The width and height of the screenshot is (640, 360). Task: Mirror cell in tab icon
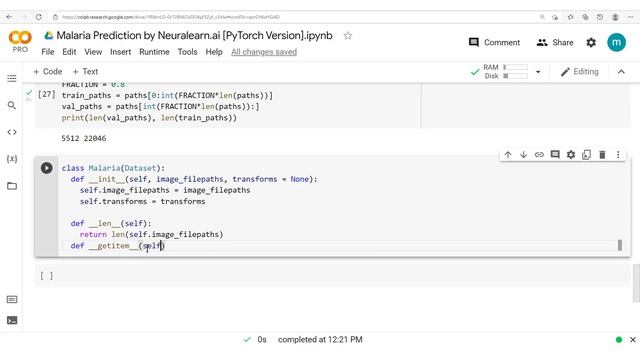(x=587, y=155)
